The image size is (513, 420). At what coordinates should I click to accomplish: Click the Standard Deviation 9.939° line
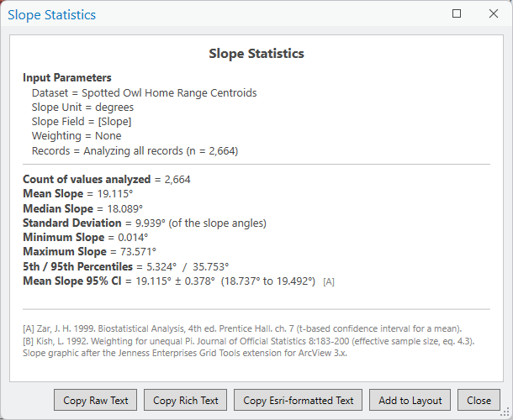coord(145,223)
